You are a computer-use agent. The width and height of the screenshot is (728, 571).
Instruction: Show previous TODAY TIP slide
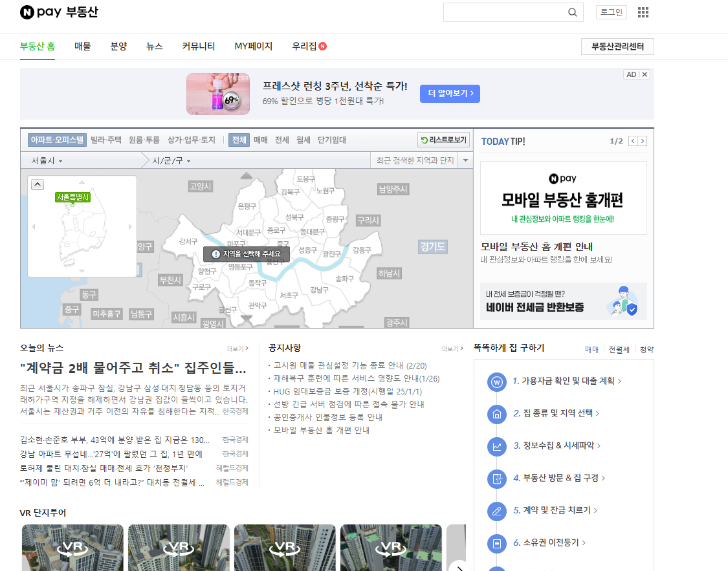click(x=633, y=141)
